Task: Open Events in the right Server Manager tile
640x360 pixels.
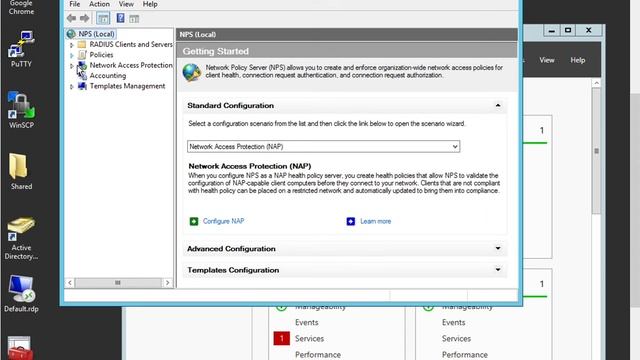Action: (453, 322)
